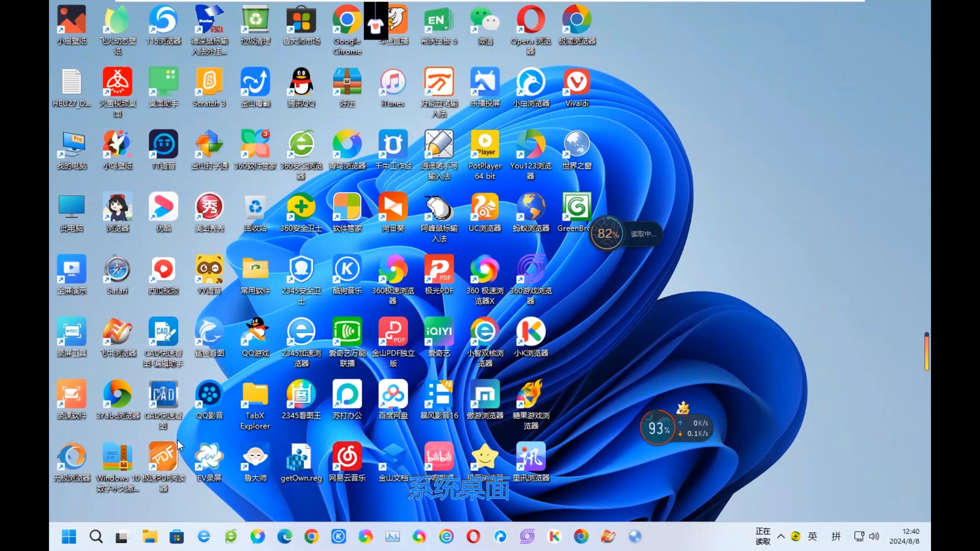This screenshot has width=980, height=551.
Task: Expand the hidden system tray icons chevron
Action: pos(781,536)
